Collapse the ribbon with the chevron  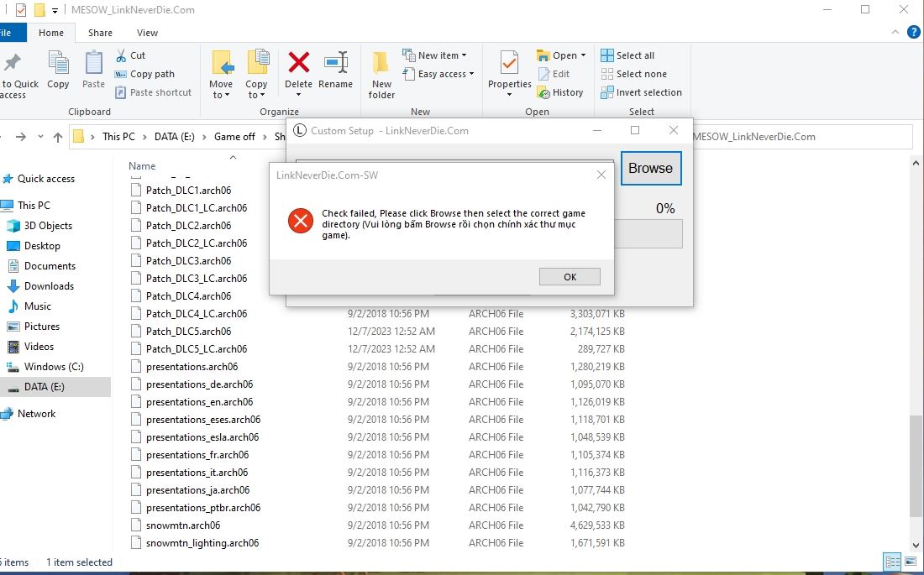[x=895, y=33]
